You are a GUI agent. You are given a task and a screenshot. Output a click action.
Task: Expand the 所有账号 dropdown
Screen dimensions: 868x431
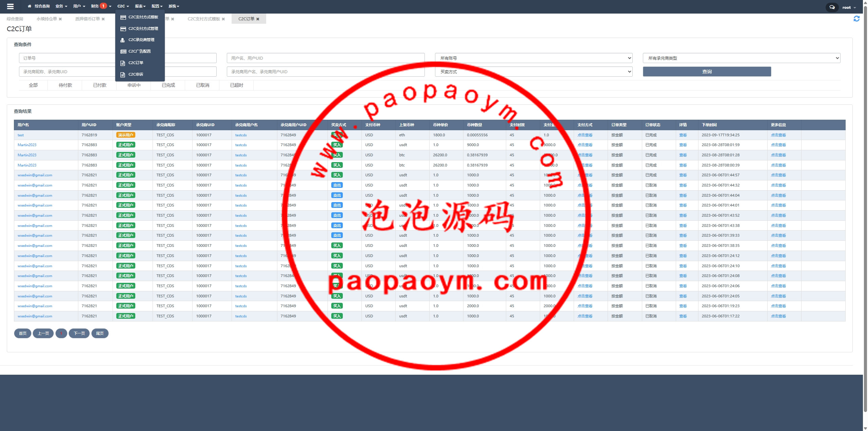tap(533, 58)
